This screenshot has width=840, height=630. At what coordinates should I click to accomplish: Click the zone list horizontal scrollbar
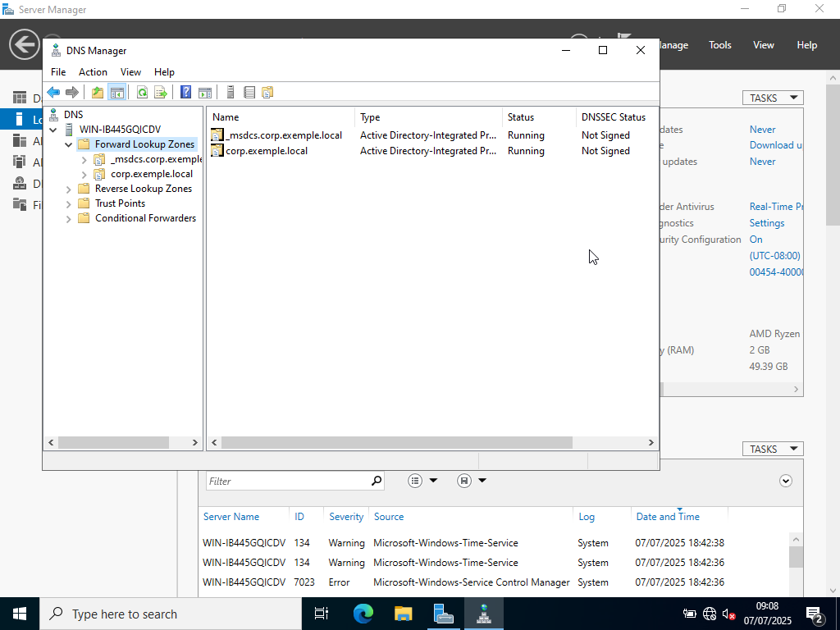[396, 442]
